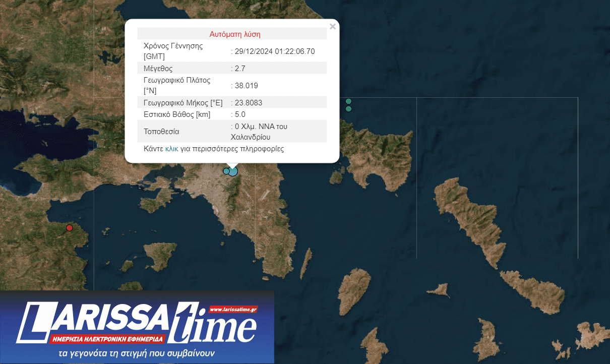Click the magnitude value 2.7
Viewport: 610px width, 364px height.
point(240,68)
